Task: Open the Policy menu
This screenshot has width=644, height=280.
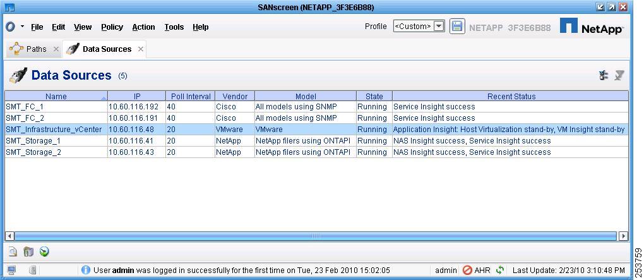Action: pos(112,27)
